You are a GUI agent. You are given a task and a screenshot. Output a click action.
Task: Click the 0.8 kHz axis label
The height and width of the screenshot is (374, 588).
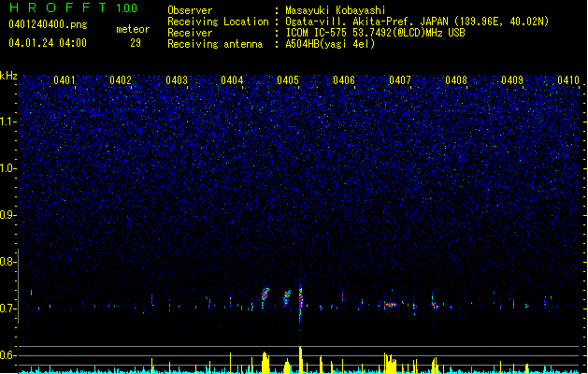[x=7, y=262]
